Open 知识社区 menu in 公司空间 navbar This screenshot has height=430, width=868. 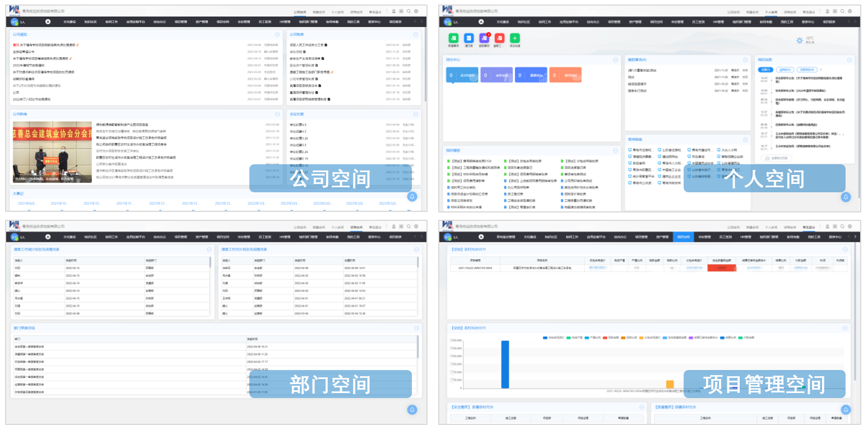[x=90, y=22]
